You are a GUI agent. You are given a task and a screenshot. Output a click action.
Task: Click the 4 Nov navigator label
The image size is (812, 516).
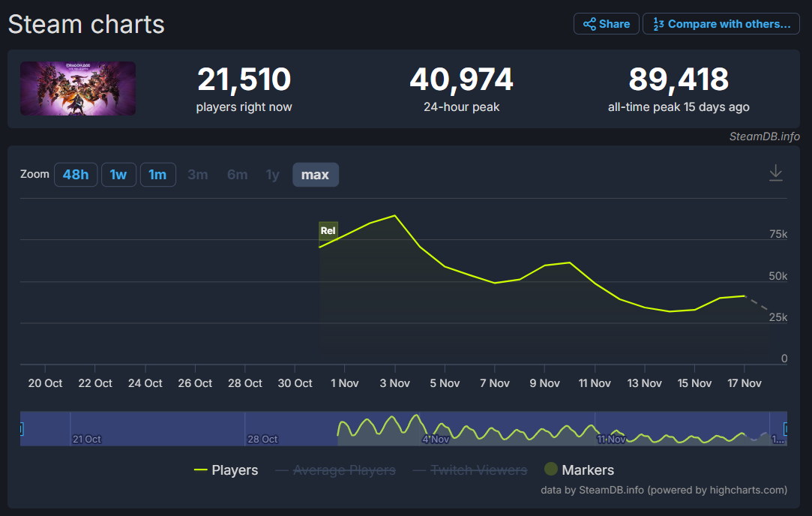(436, 439)
